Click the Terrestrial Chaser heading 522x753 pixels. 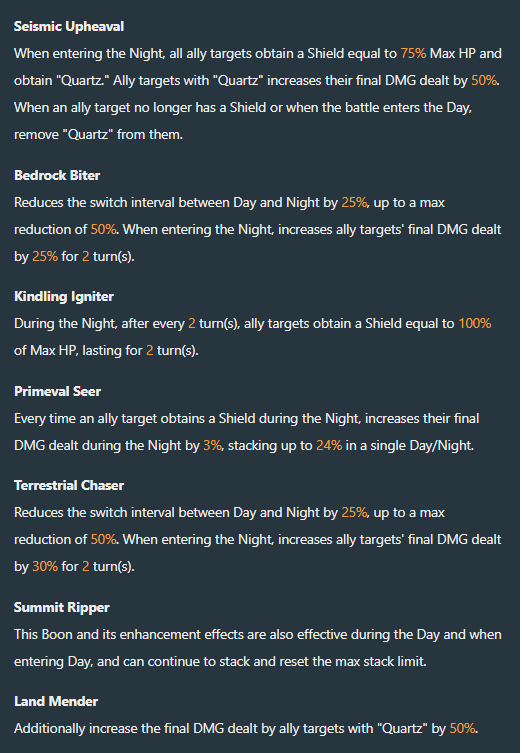(69, 486)
